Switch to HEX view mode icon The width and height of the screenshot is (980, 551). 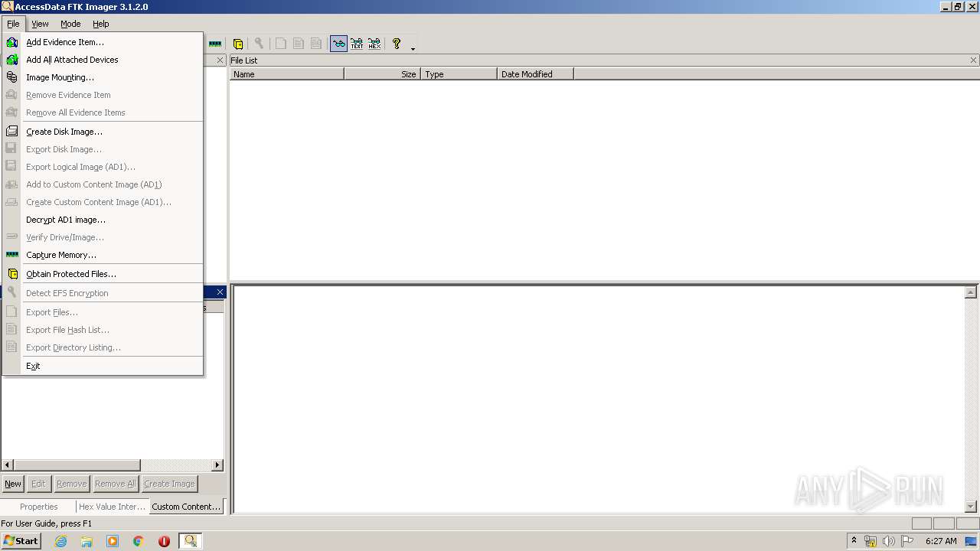374,44
